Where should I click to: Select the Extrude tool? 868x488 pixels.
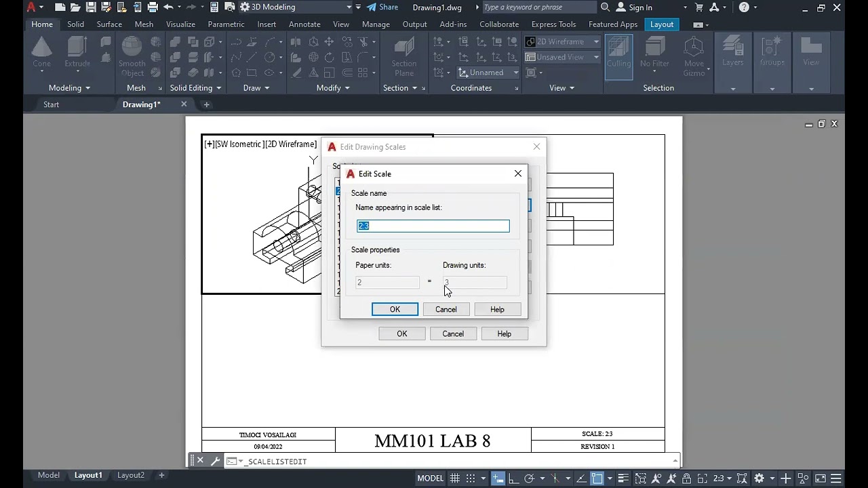pyautogui.click(x=77, y=53)
